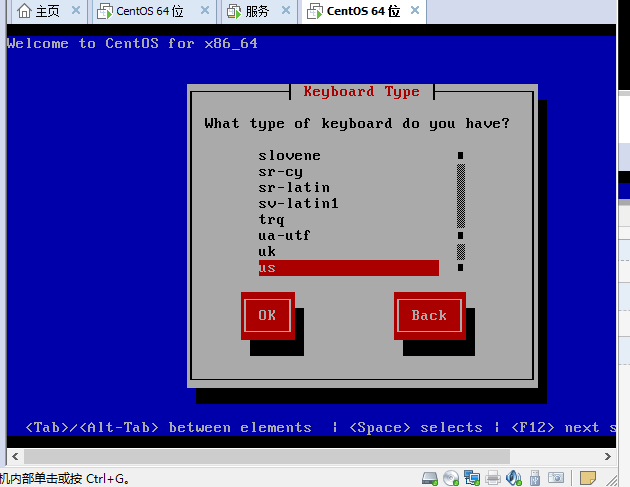Select the ua-utf keyboard type
Image resolution: width=630 pixels, height=487 pixels.
click(x=348, y=235)
